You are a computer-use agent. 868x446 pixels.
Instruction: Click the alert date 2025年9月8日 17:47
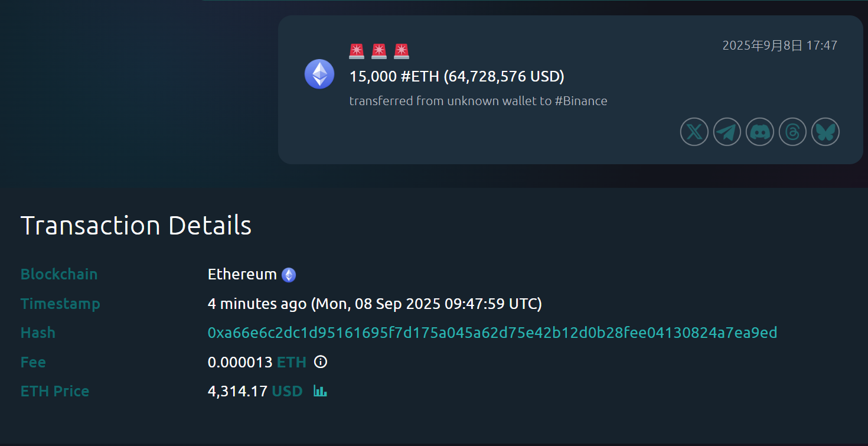(781, 44)
